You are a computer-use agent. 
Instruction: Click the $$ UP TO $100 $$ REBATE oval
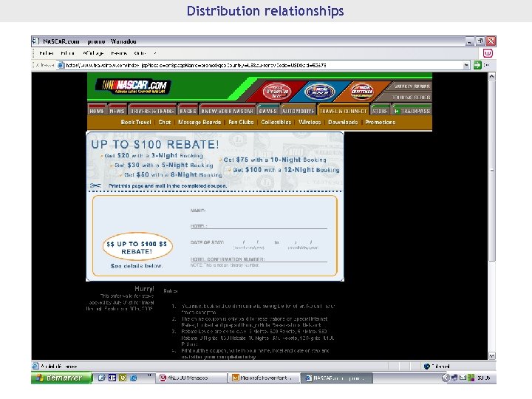click(137, 246)
